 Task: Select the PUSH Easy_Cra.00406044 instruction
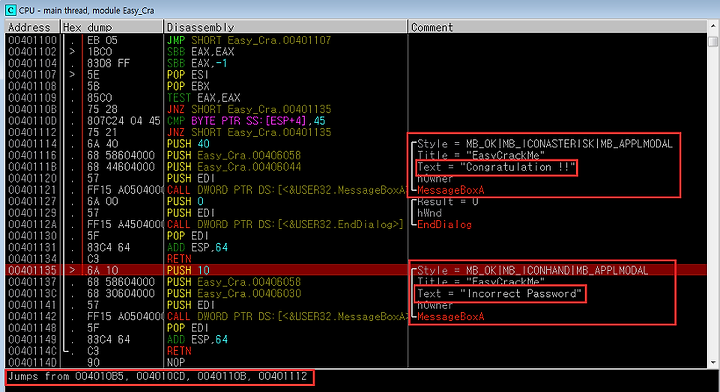coord(233,167)
